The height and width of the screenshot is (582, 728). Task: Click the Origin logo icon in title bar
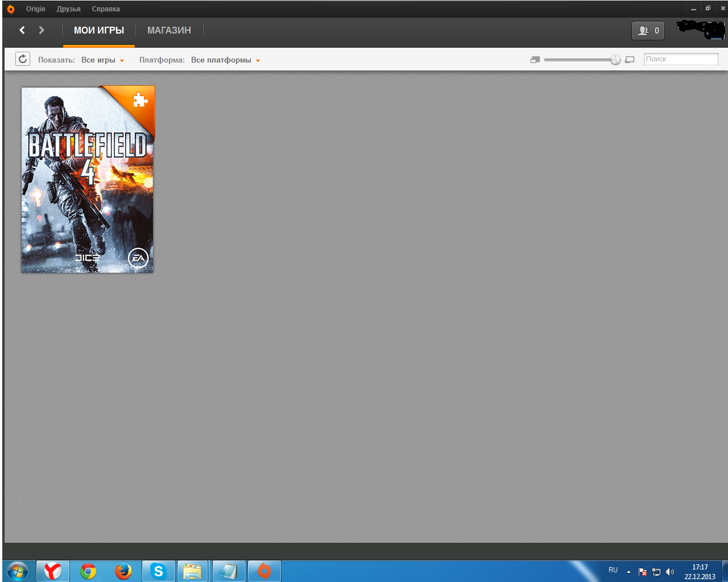11,9
